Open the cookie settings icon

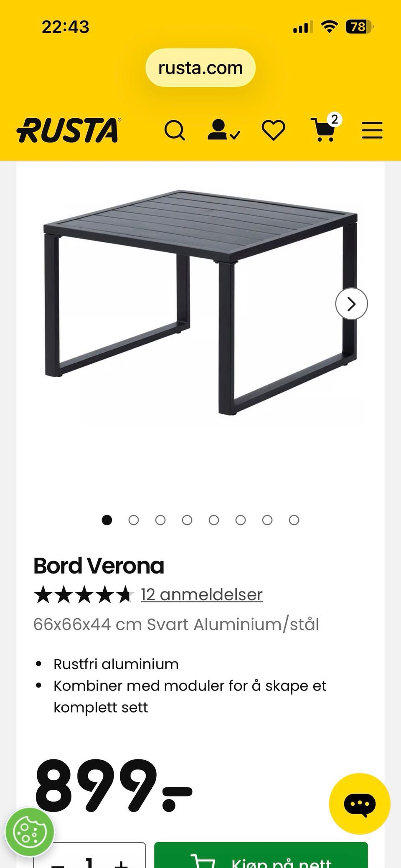pos(29,832)
